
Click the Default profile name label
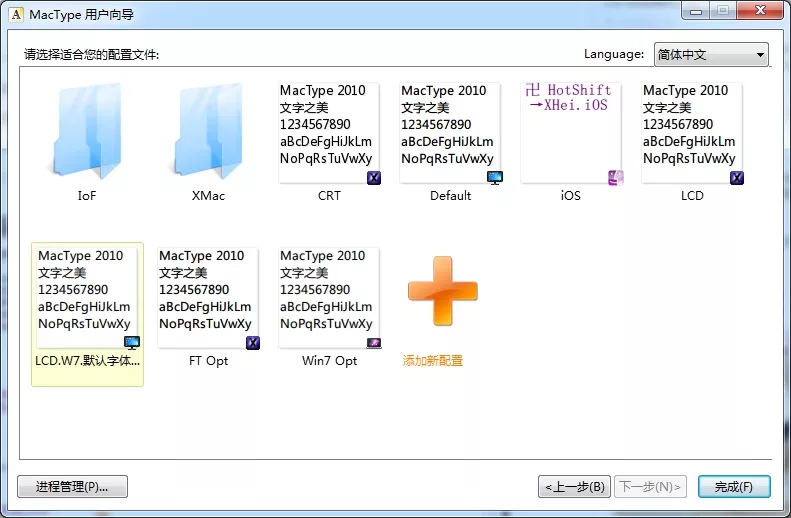450,196
